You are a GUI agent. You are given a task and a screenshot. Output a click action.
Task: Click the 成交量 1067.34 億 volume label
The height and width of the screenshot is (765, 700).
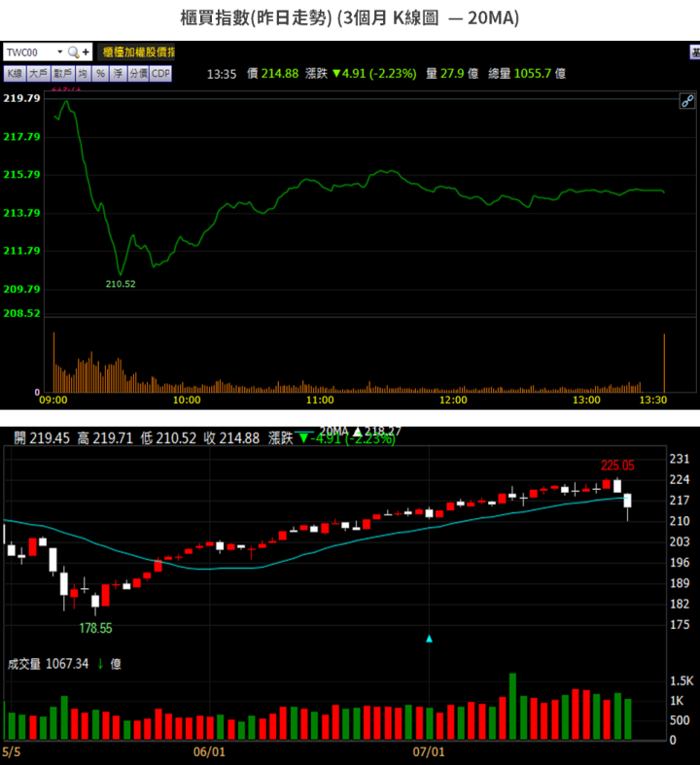click(x=64, y=664)
